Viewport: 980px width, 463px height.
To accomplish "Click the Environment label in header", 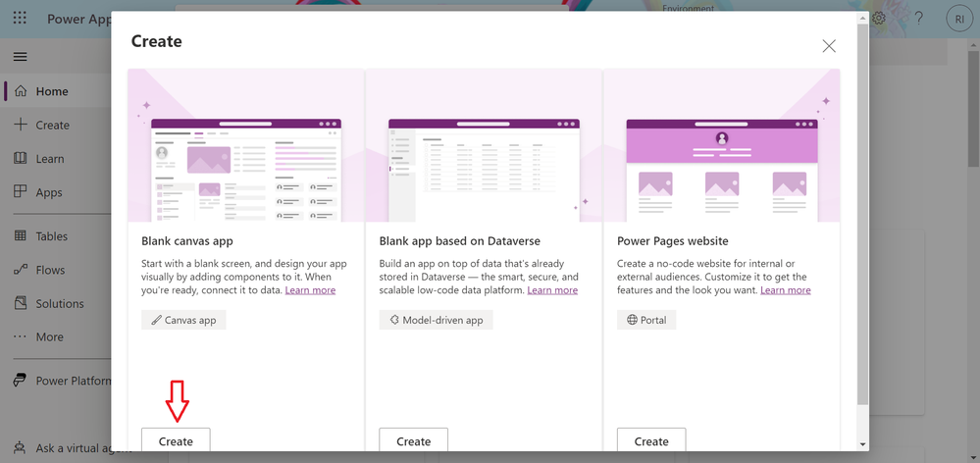I will 688,8.
